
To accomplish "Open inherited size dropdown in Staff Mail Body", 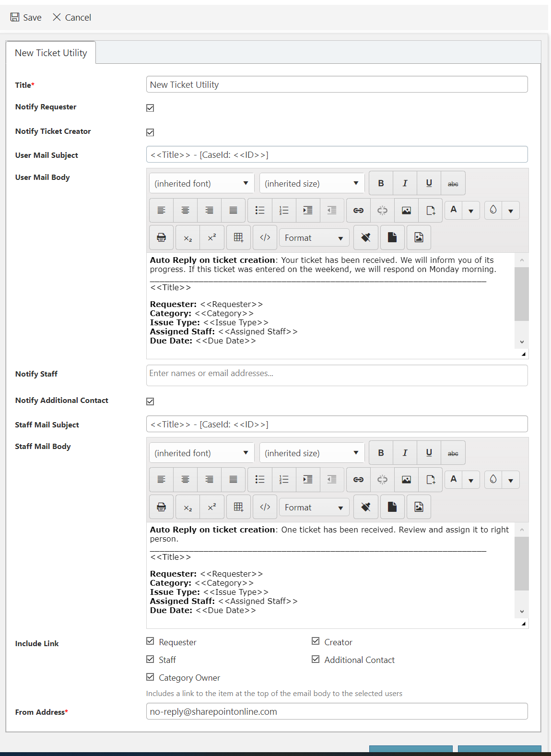I will tap(312, 453).
